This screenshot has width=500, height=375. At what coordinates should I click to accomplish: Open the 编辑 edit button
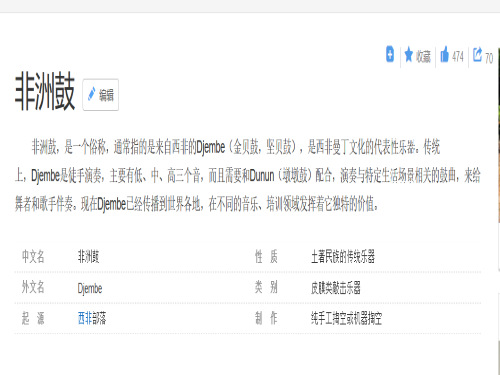(101, 95)
